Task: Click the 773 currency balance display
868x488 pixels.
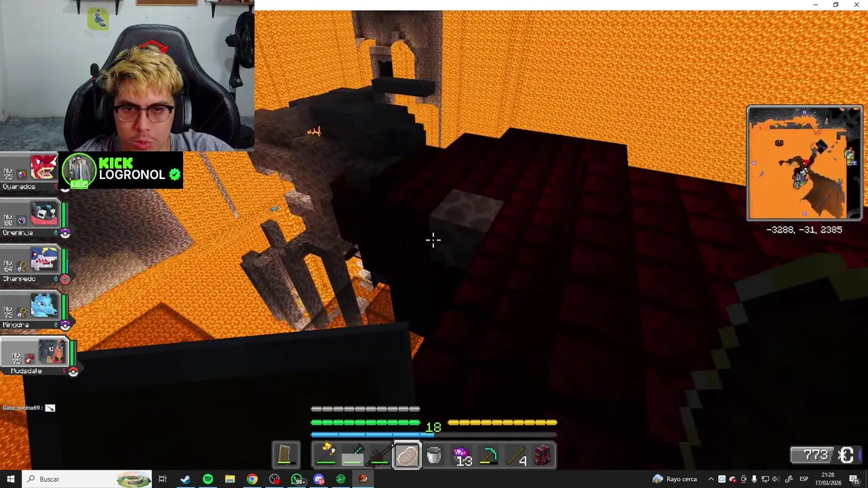Action: coord(825,455)
